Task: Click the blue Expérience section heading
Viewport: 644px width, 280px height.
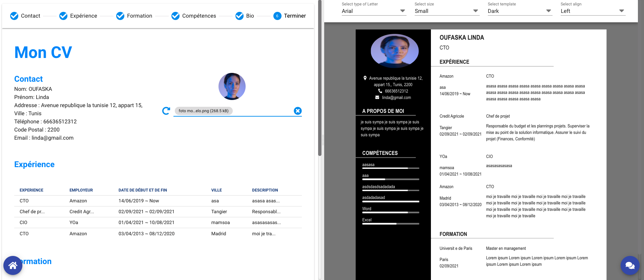Action: 34,164
